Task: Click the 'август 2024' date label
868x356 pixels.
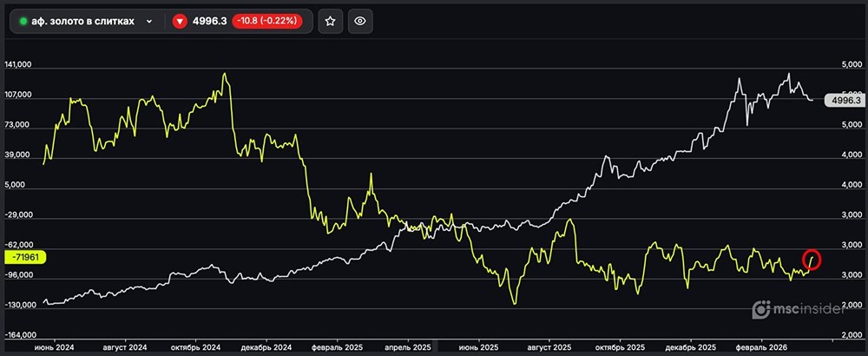Action: click(x=127, y=347)
